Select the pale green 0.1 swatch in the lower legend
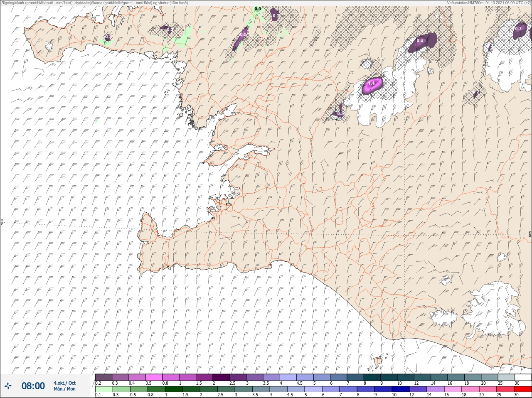Screen dimensions: 532x398 pos(104,389)
